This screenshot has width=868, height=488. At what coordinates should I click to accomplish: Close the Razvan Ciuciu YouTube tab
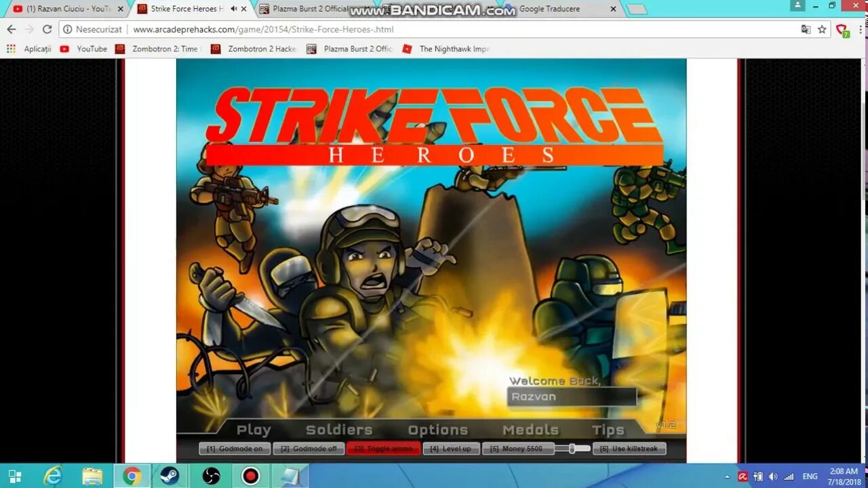121,9
